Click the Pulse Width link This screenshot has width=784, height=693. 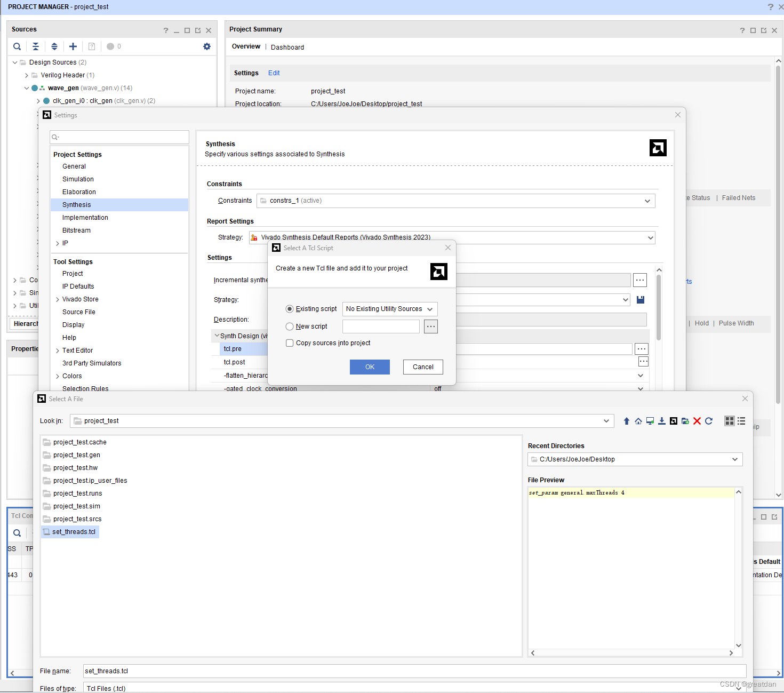point(736,323)
